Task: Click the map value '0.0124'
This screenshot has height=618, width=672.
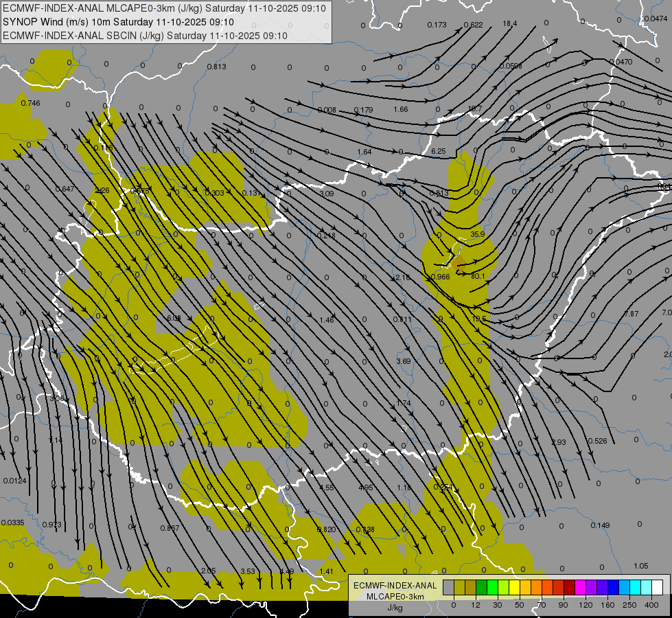Action: coord(14,481)
